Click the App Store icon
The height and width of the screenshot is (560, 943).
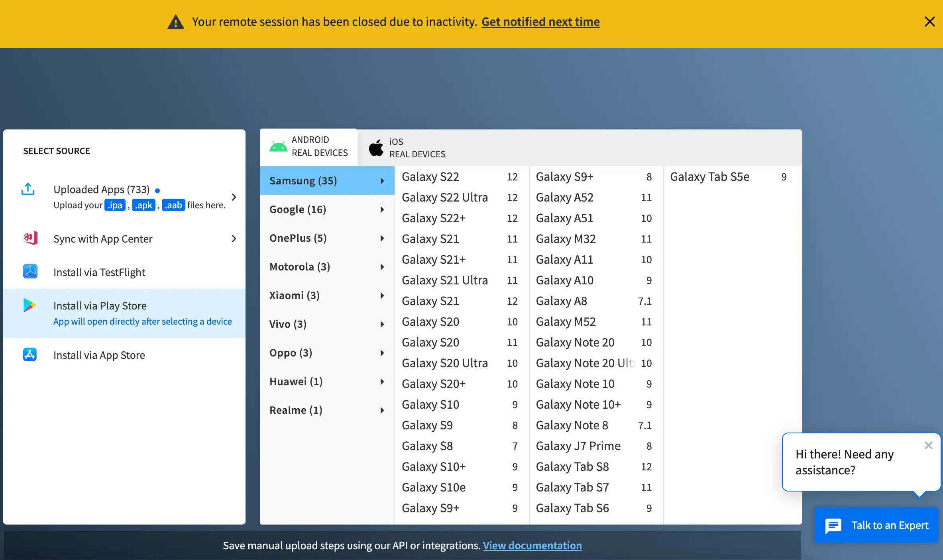point(30,354)
